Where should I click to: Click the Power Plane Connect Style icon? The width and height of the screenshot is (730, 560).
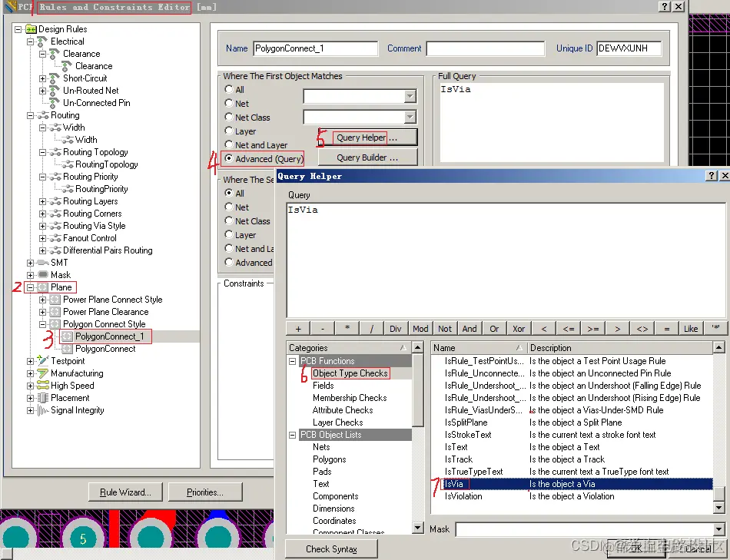(x=55, y=300)
